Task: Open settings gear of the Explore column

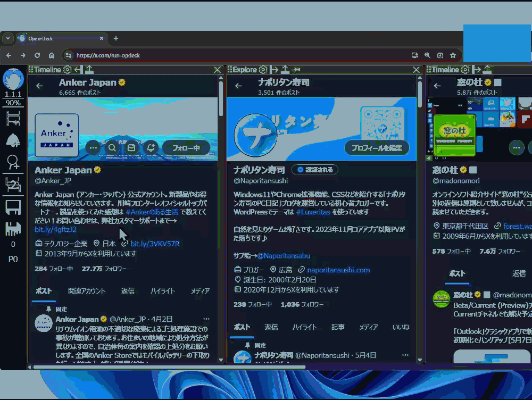Action: point(263,70)
